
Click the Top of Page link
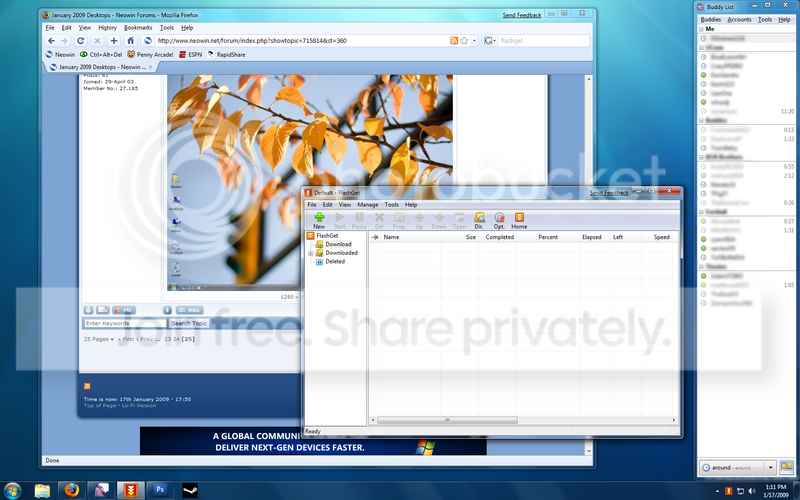tap(100, 406)
